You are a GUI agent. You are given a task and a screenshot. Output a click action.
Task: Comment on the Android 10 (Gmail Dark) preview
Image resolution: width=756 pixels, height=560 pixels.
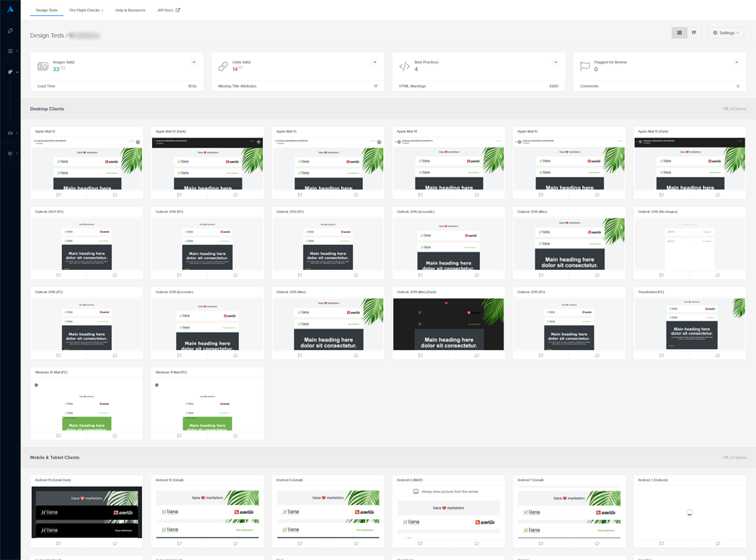(x=115, y=543)
